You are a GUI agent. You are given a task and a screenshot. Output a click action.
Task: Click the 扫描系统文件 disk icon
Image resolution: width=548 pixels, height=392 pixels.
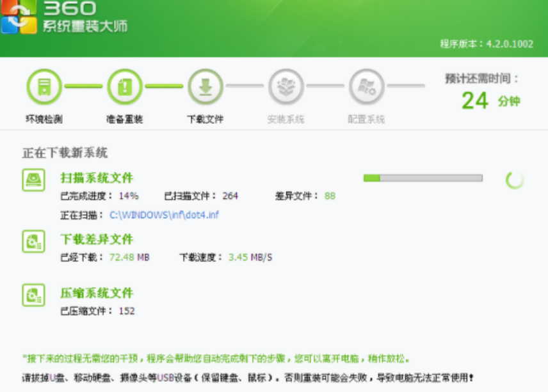(33, 180)
